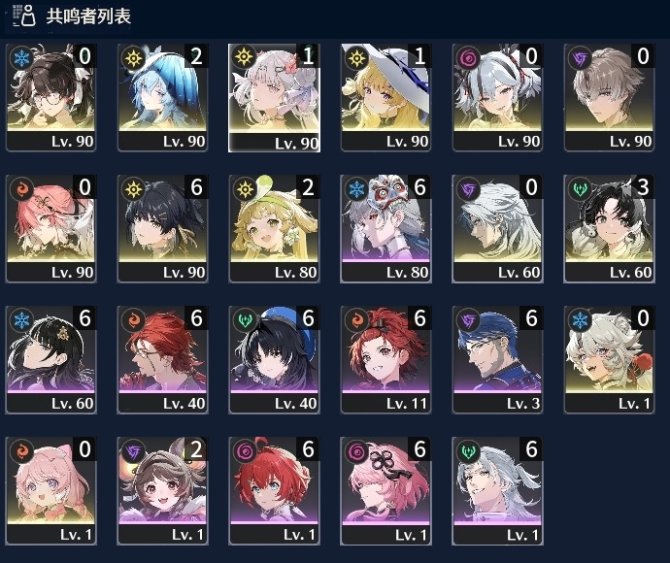The height and width of the screenshot is (563, 670).
Task: Click the havoc icon on flower-hairpin pink card
Action: point(357,451)
